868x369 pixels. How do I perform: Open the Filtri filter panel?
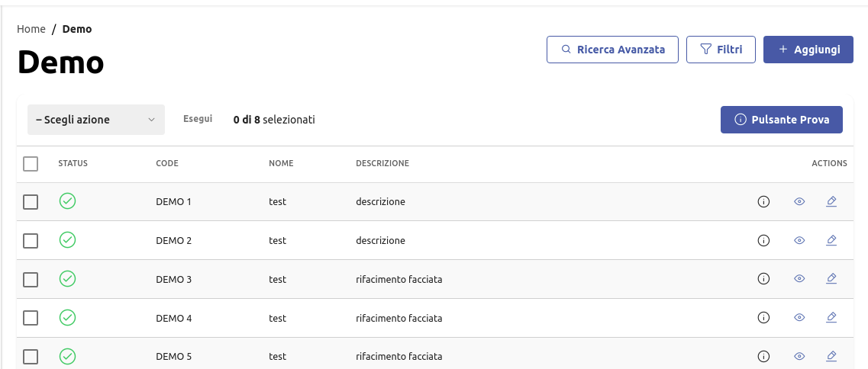(721, 50)
